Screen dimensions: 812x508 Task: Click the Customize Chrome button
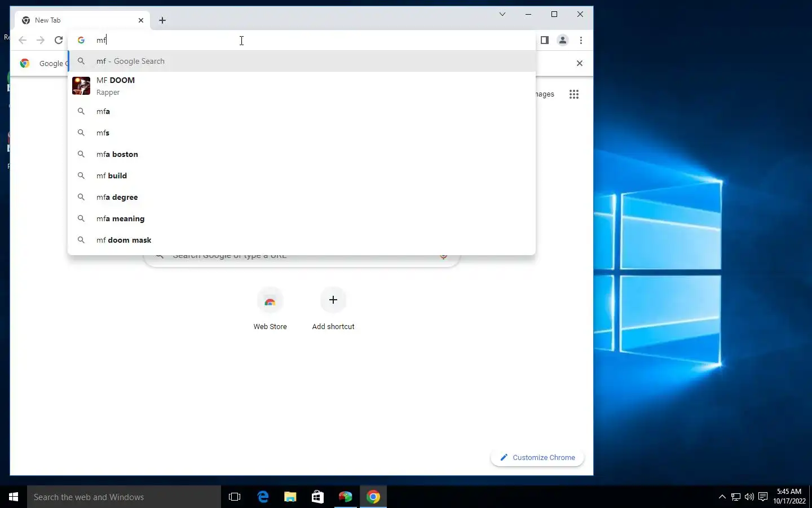point(537,457)
